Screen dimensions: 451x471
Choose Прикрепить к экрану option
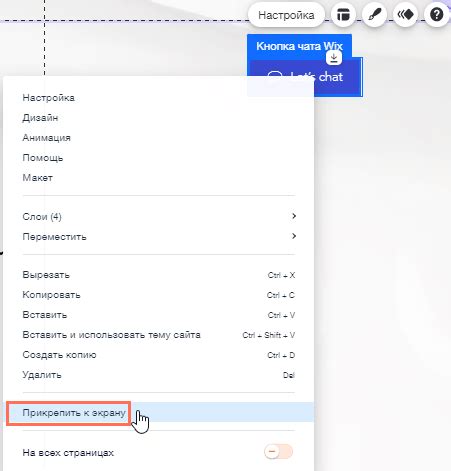[159, 413]
